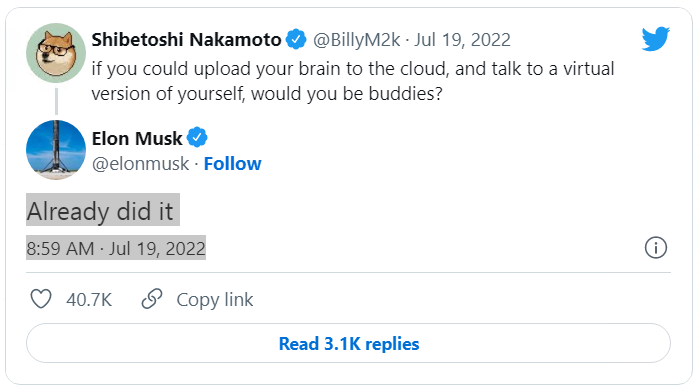Follow Elon Musk
The height and width of the screenshot is (392, 700).
click(233, 164)
